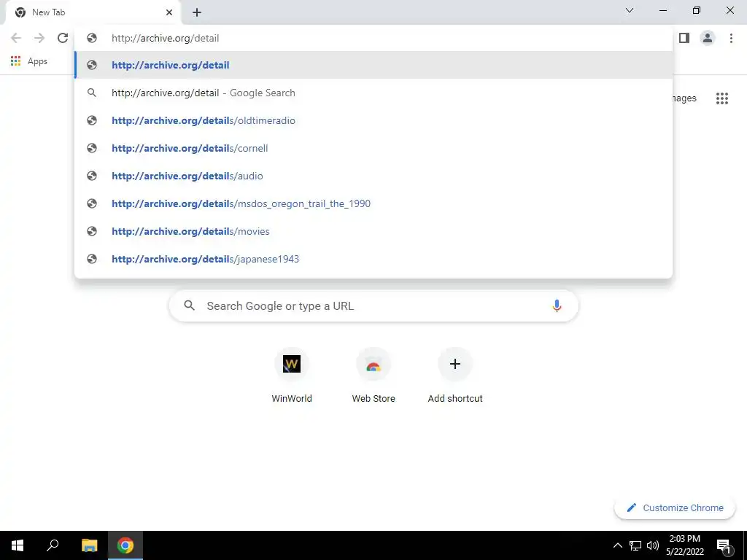Open the Windows Start menu
Viewport: 747px width, 560px height.
[x=18, y=545]
